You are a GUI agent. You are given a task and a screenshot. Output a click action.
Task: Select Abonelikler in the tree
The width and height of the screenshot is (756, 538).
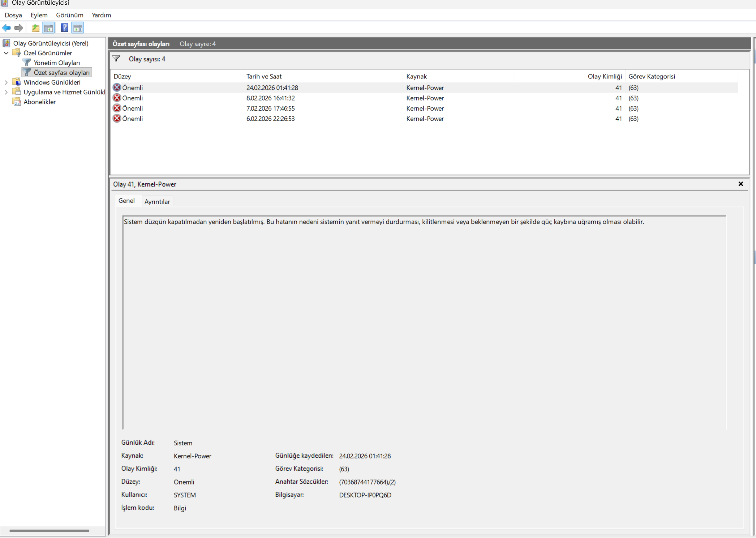[x=40, y=102]
